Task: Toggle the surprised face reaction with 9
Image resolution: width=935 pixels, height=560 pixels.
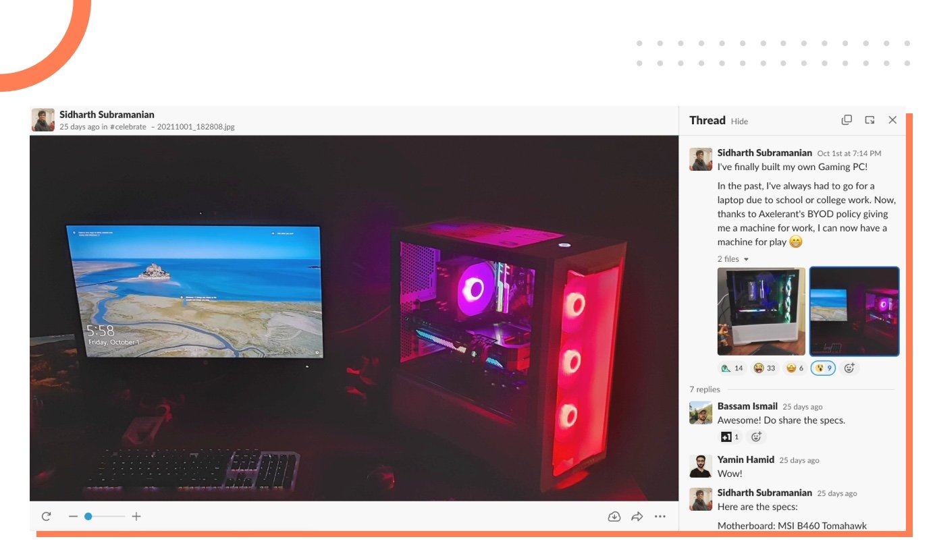Action: pyautogui.click(x=822, y=368)
